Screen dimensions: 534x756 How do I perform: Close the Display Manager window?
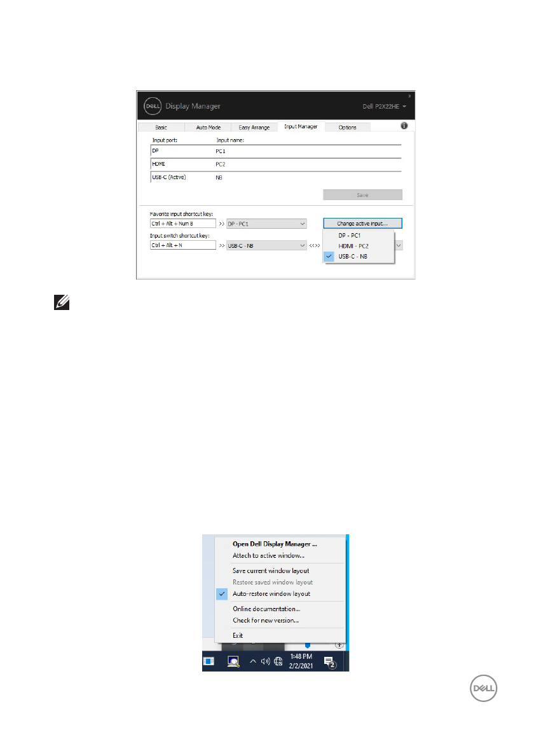(409, 97)
